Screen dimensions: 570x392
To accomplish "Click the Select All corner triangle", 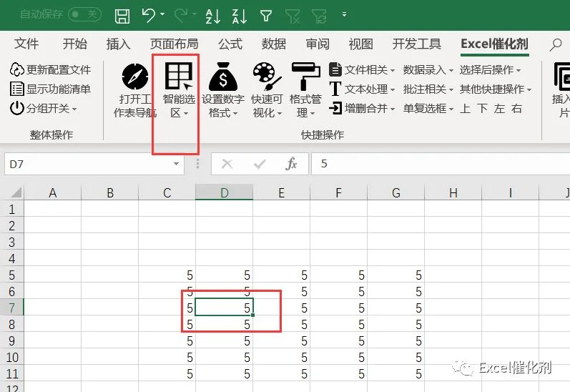I will tap(16, 192).
